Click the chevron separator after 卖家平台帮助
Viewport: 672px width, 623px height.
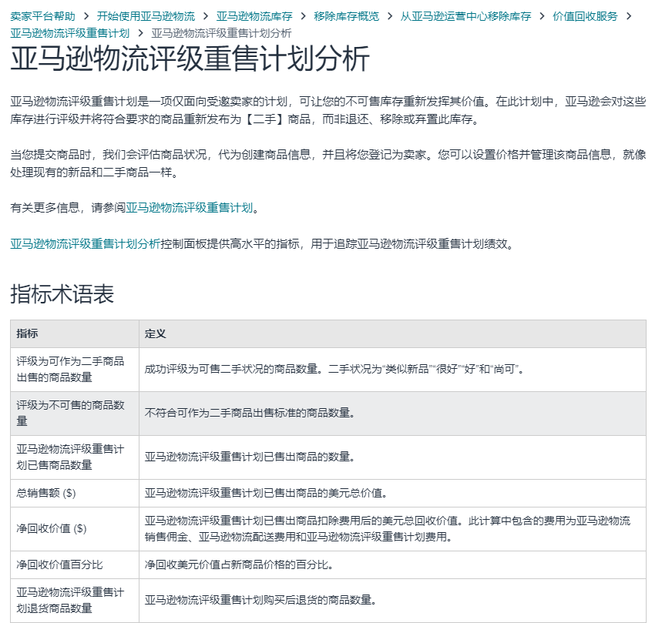86,16
